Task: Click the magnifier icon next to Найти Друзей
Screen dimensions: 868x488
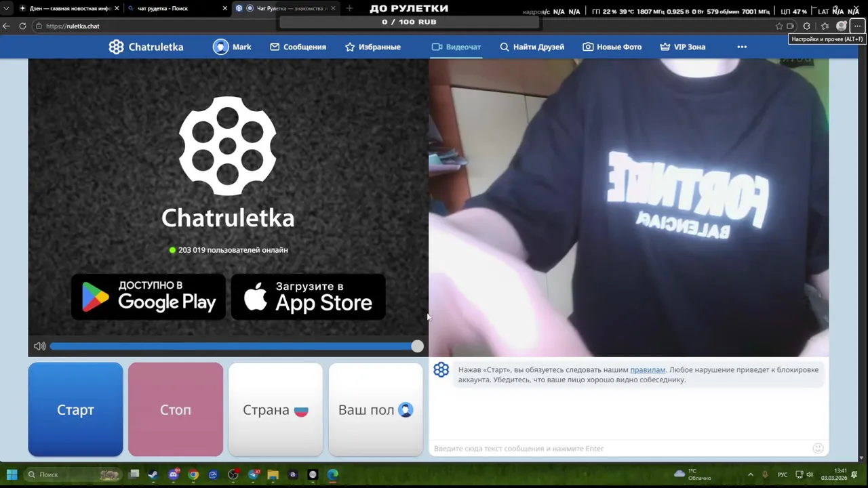Action: [505, 47]
